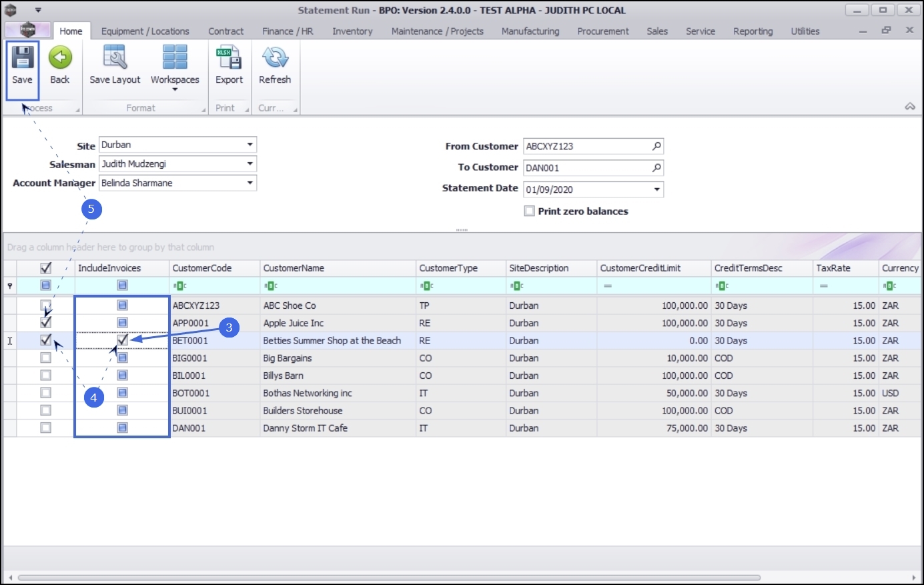924x585 pixels.
Task: Open the Inventory ribbon tab
Action: (x=352, y=31)
